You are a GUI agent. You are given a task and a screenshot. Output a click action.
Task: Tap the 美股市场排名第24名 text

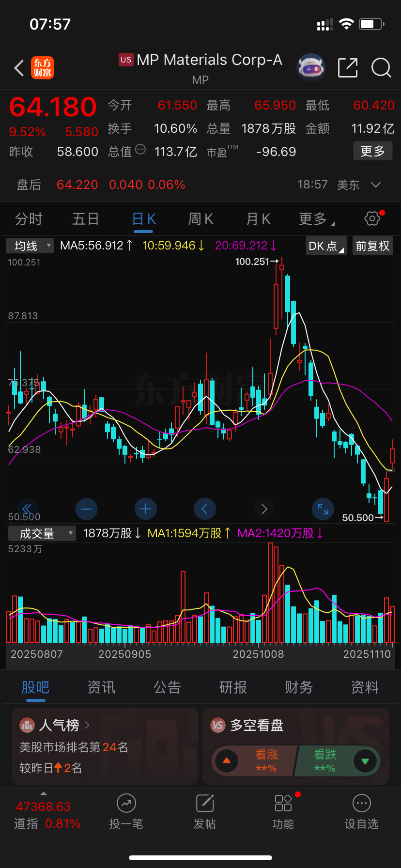[74, 747]
